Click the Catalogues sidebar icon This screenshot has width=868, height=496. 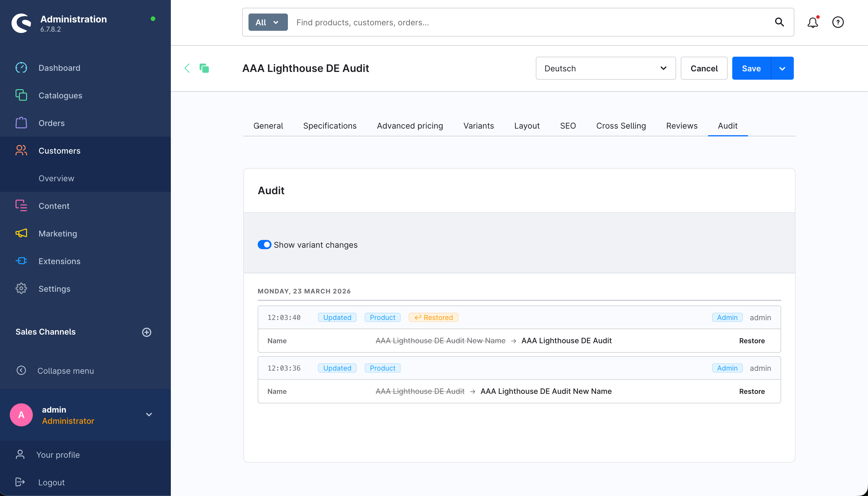pyautogui.click(x=21, y=95)
